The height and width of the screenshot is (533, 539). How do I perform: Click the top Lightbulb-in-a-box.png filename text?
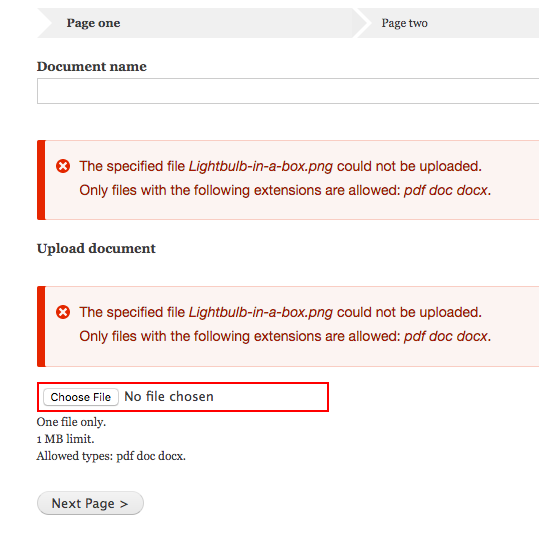click(x=261, y=166)
